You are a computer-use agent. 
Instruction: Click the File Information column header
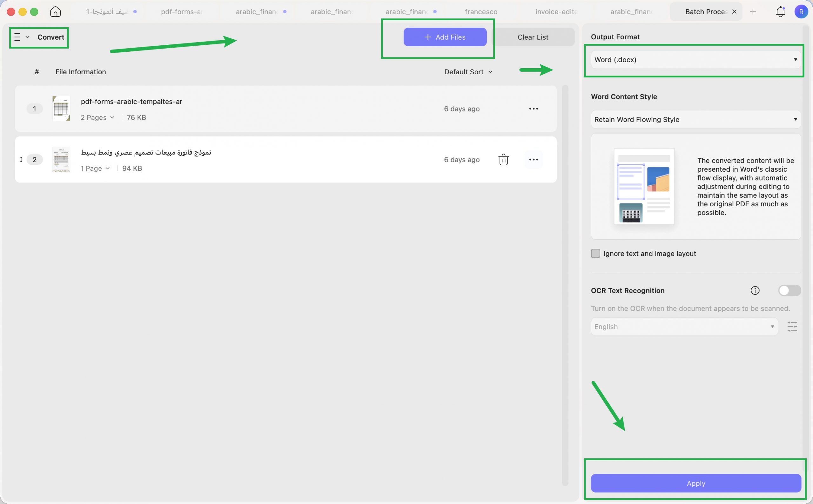pos(81,72)
